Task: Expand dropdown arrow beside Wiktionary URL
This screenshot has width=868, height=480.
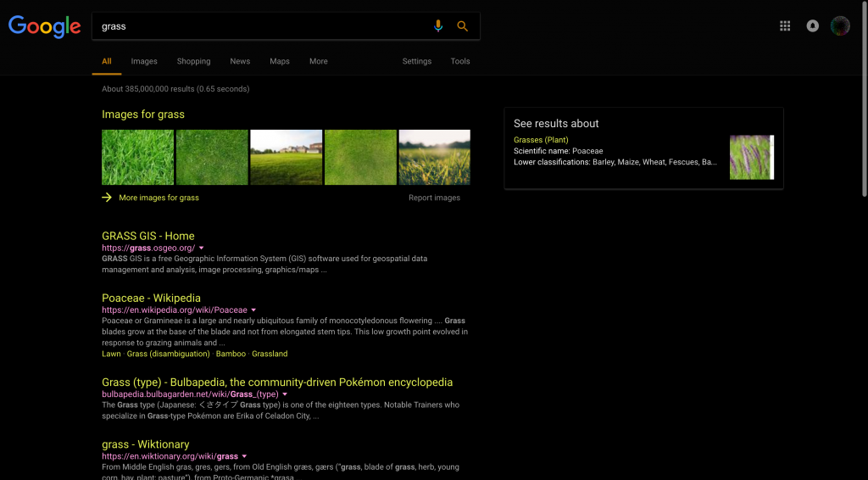Action: 244,456
